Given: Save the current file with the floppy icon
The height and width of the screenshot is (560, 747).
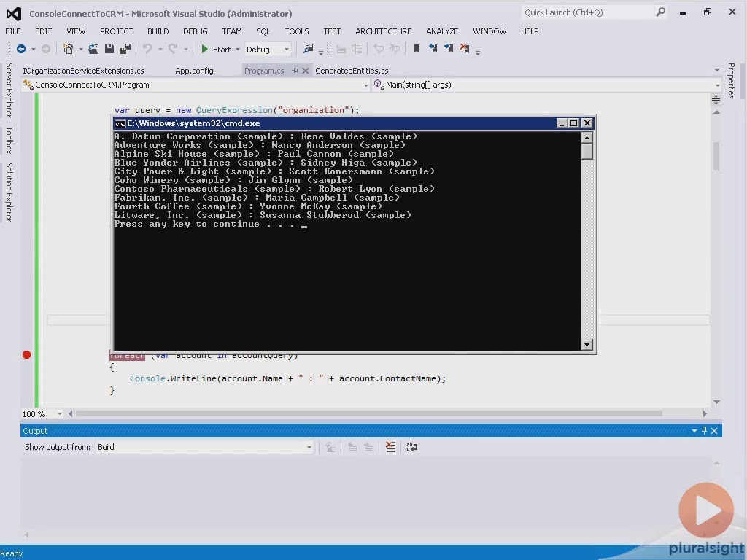Looking at the screenshot, I should 109,49.
